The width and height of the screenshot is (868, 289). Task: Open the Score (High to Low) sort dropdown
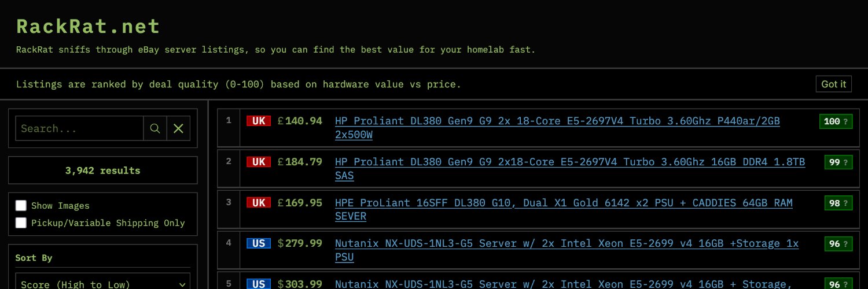click(x=102, y=281)
